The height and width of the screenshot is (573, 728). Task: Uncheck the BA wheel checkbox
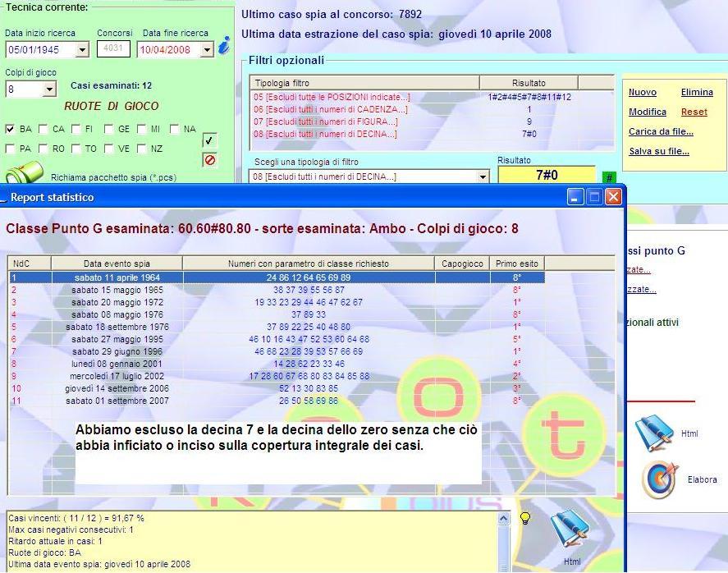10,129
